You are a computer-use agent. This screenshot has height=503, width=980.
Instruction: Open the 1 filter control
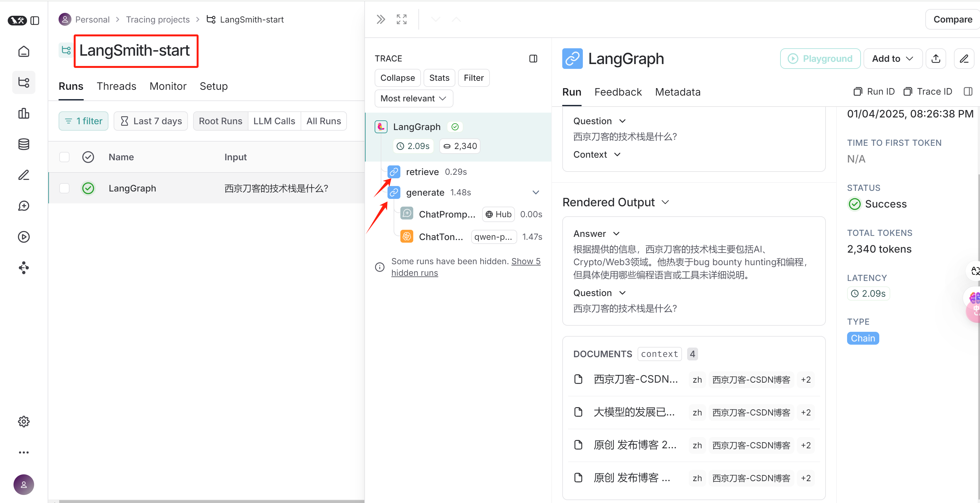[x=83, y=121]
